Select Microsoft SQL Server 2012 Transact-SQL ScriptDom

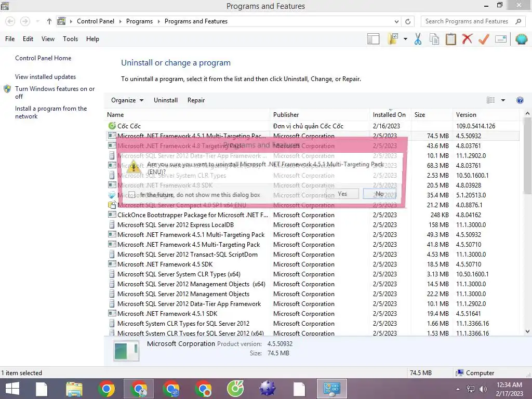point(312,254)
